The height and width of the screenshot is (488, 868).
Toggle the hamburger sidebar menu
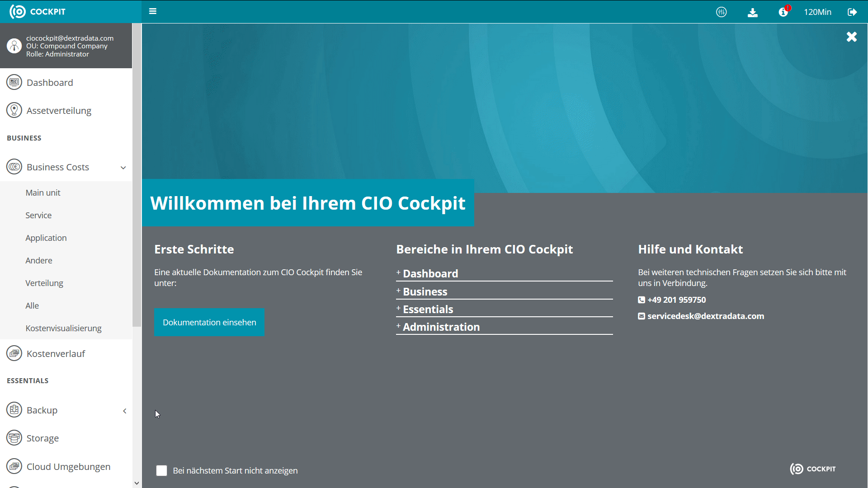coord(153,11)
